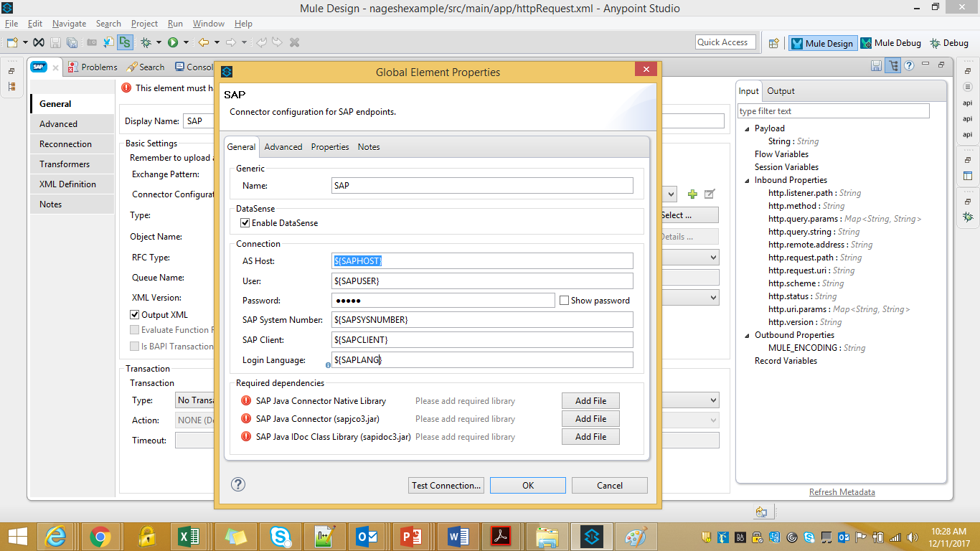Click the help question mark in dialog
Screen dimensions: 980x551
[x=238, y=484]
